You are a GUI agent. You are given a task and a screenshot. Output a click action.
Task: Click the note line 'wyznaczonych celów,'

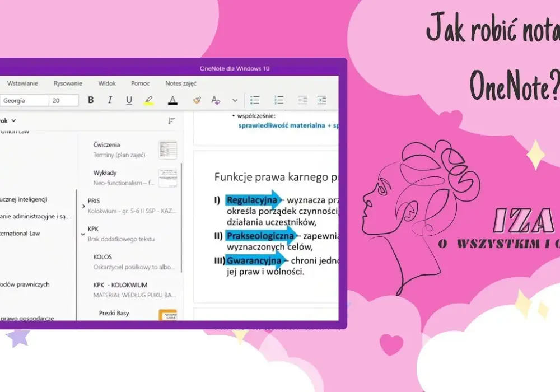(270, 247)
